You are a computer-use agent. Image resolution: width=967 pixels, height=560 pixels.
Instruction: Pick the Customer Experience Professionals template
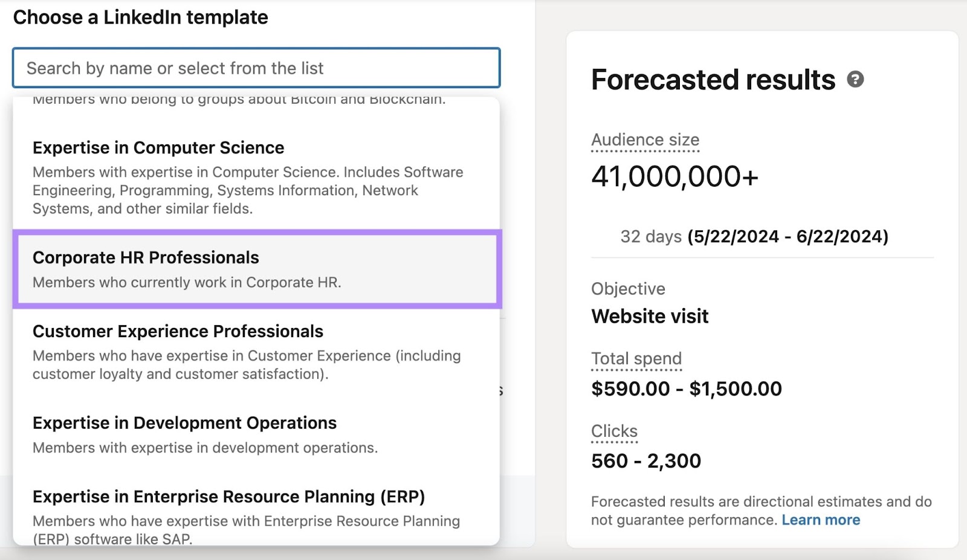click(x=178, y=331)
